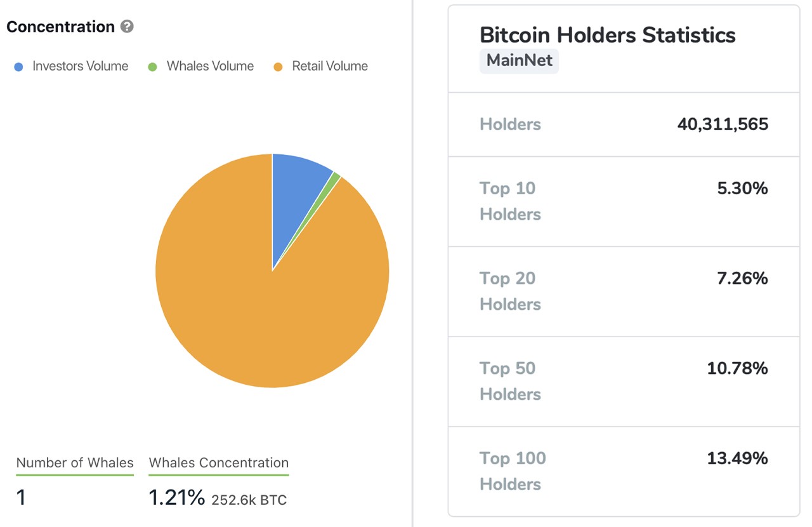Select the Top 20 Holders row
This screenshot has height=527, width=812.
624,291
